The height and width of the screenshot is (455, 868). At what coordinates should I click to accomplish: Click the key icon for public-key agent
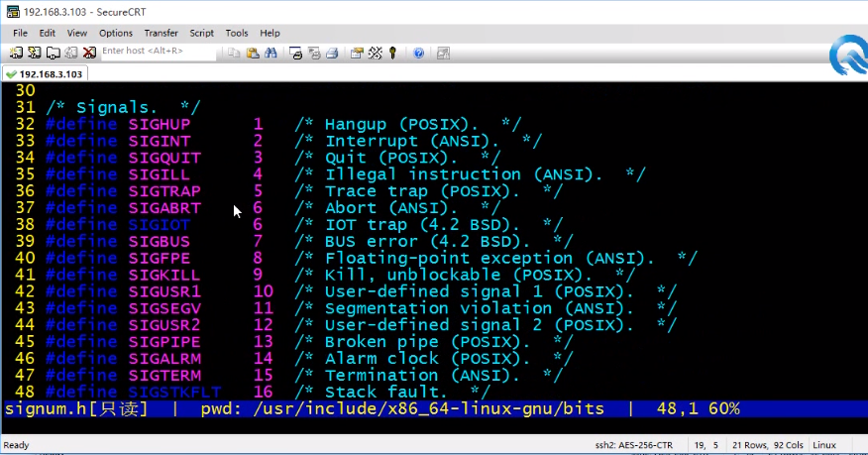pos(393,53)
